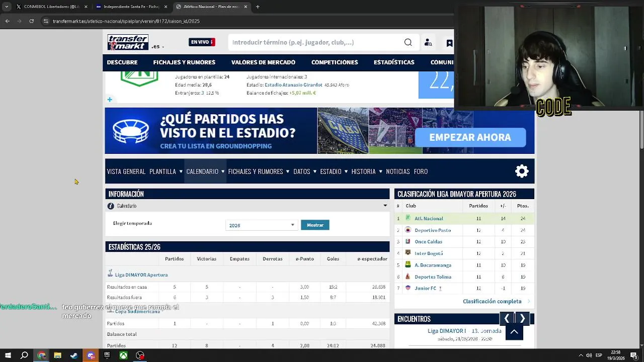The height and width of the screenshot is (362, 644).
Task: Expand the HISTORIA submenu arrow
Action: pos(380,171)
